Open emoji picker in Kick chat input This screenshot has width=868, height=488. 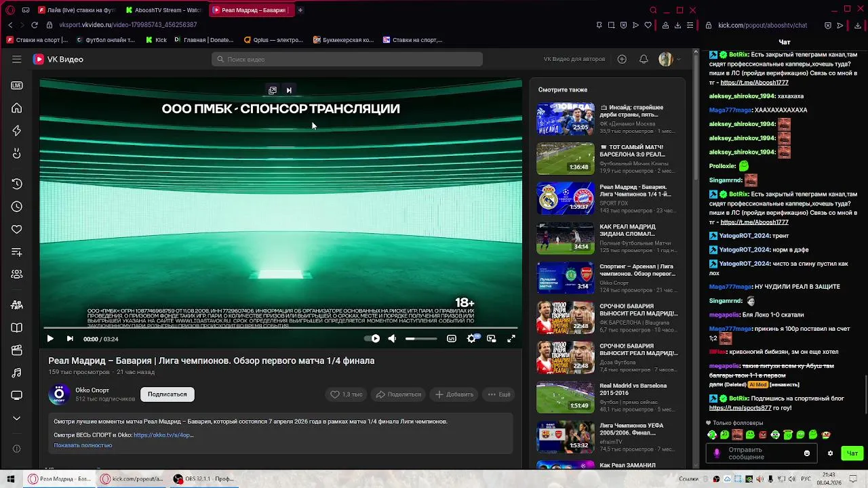[x=807, y=453]
